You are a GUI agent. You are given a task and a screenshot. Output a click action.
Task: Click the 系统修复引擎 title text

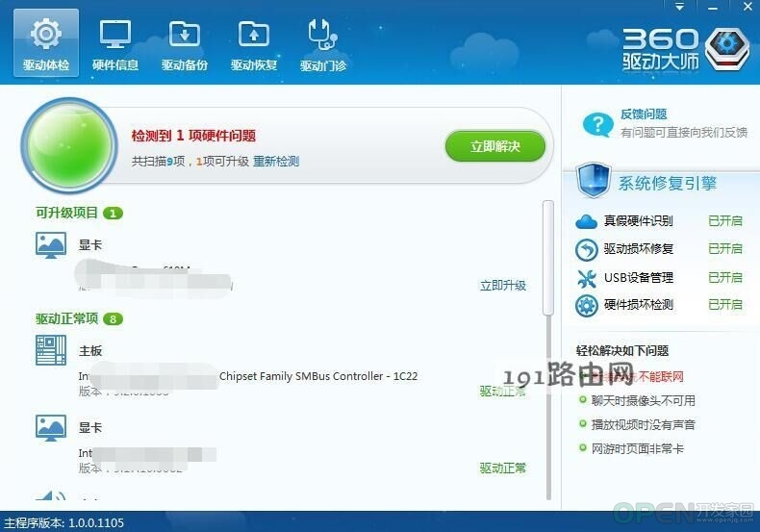[667, 183]
